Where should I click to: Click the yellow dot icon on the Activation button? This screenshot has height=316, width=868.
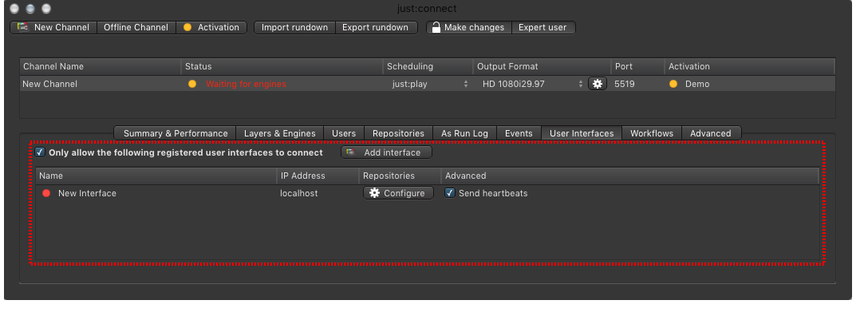187,27
